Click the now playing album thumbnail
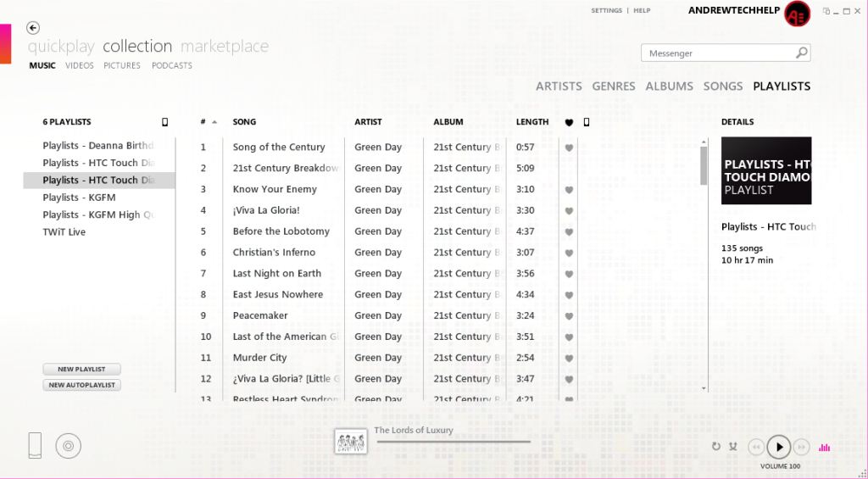Screen dimensions: 868x479 (x=350, y=442)
